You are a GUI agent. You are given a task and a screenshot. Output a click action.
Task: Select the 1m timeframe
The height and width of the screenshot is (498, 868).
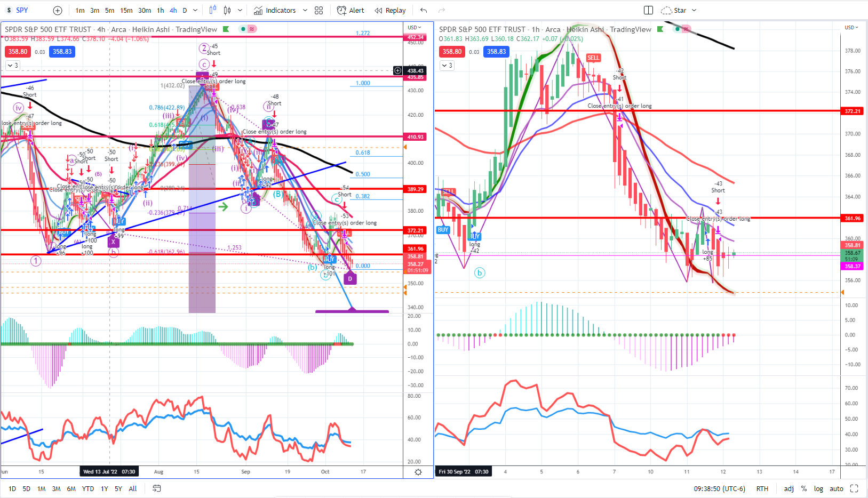click(80, 10)
